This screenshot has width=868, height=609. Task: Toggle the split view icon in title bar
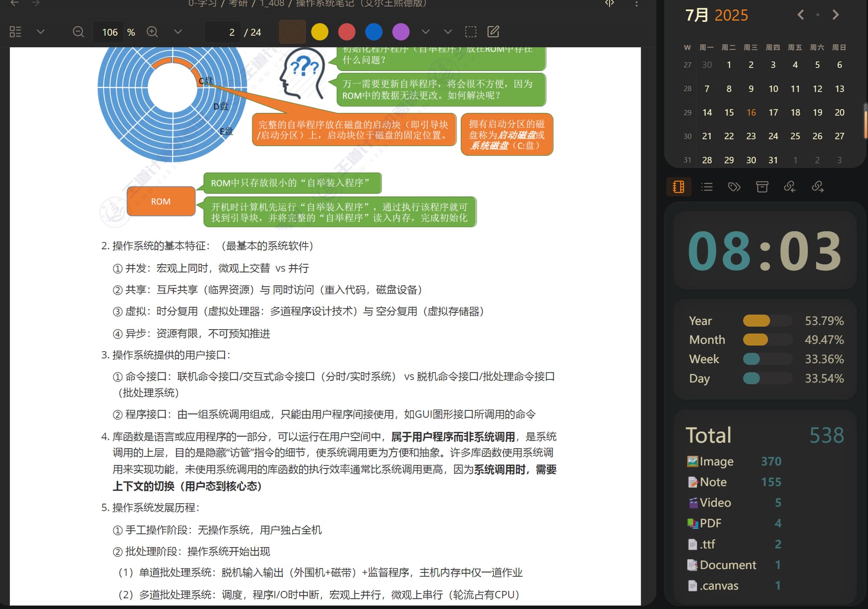tap(609, 3)
